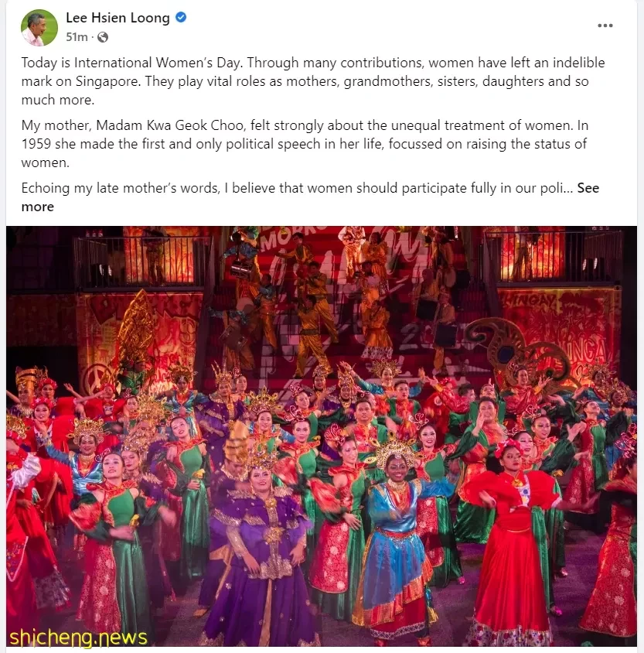Open the Lee Hsien Loong profile name
Image resolution: width=644 pixels, height=653 pixels.
118,18
